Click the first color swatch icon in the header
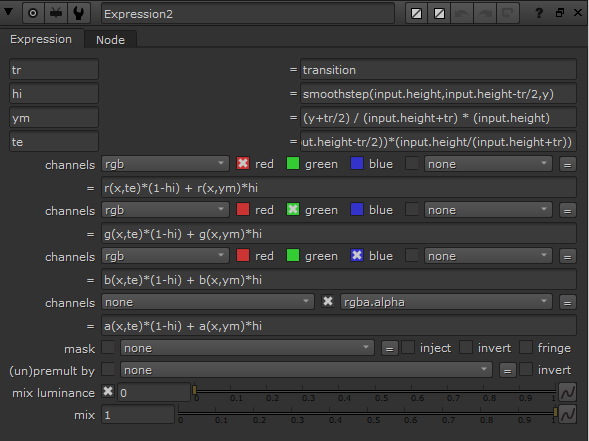Image resolution: width=589 pixels, height=441 pixels. (x=417, y=14)
